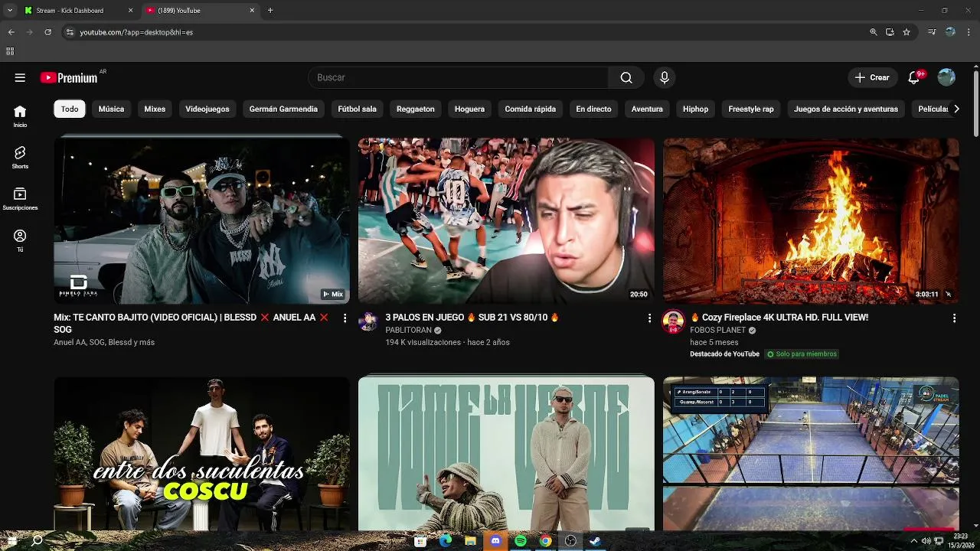
Task: Open more options for Cozy Fireplace video
Action: point(954,318)
